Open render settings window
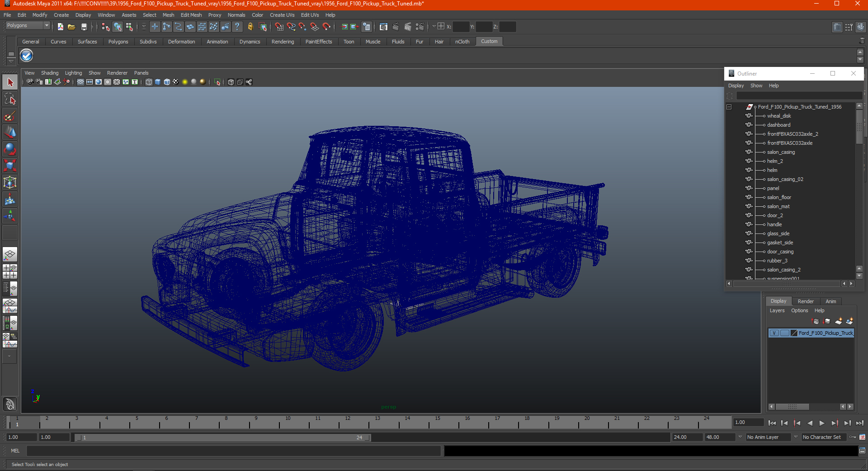Screen dimensions: 868x471 pos(420,27)
